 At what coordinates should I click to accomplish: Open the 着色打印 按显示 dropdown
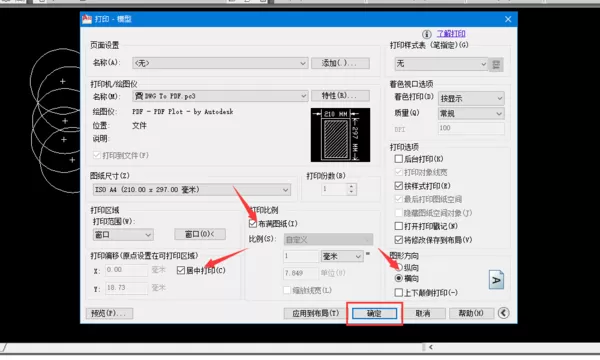click(x=471, y=98)
